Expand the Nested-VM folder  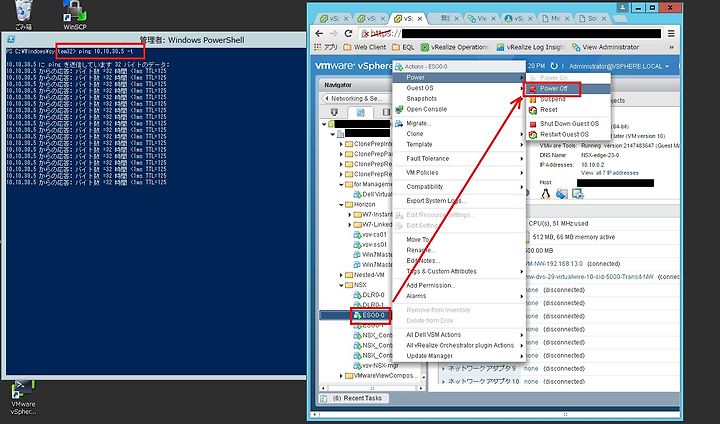[341, 275]
